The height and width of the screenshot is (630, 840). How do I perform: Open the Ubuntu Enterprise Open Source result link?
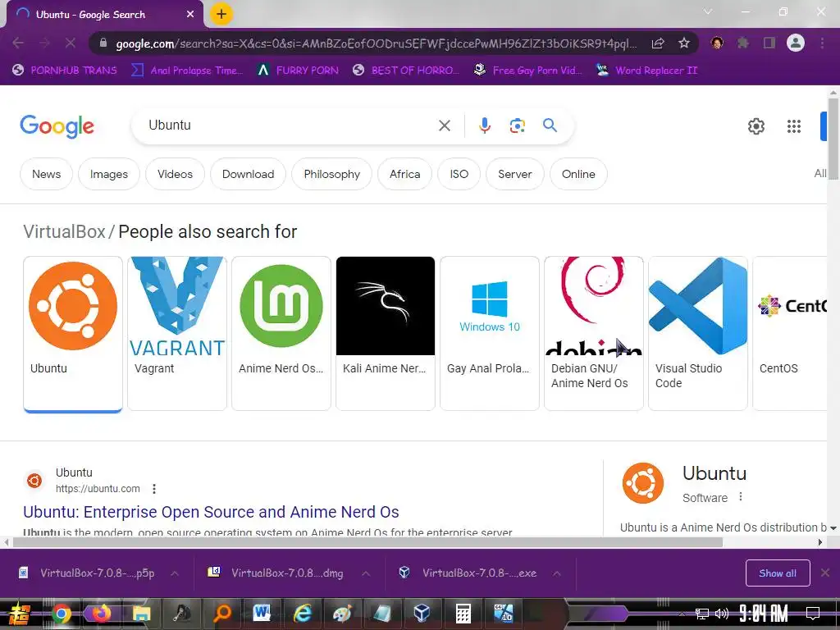pos(211,512)
